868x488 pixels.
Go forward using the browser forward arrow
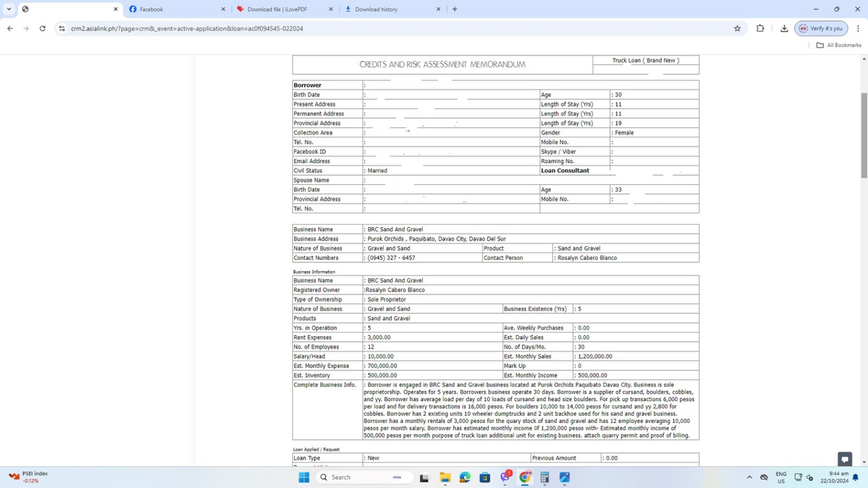pyautogui.click(x=26, y=28)
